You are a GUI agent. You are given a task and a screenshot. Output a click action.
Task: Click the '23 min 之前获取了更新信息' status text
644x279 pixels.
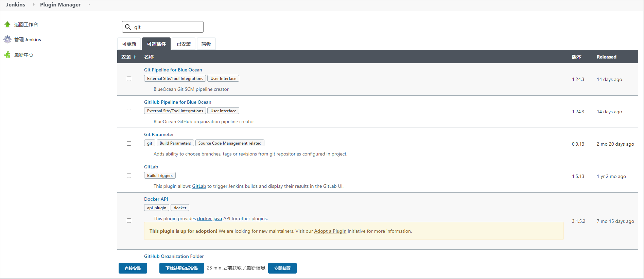click(x=236, y=268)
